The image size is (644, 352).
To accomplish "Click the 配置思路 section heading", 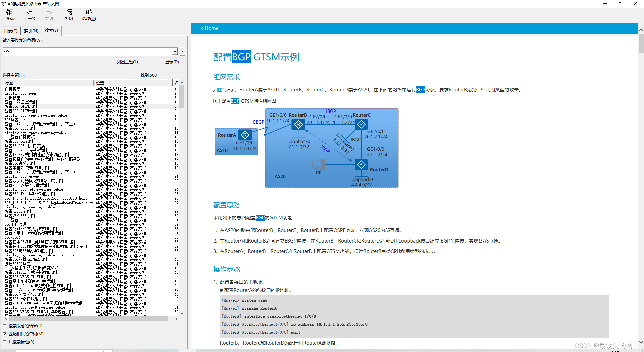I will [227, 205].
